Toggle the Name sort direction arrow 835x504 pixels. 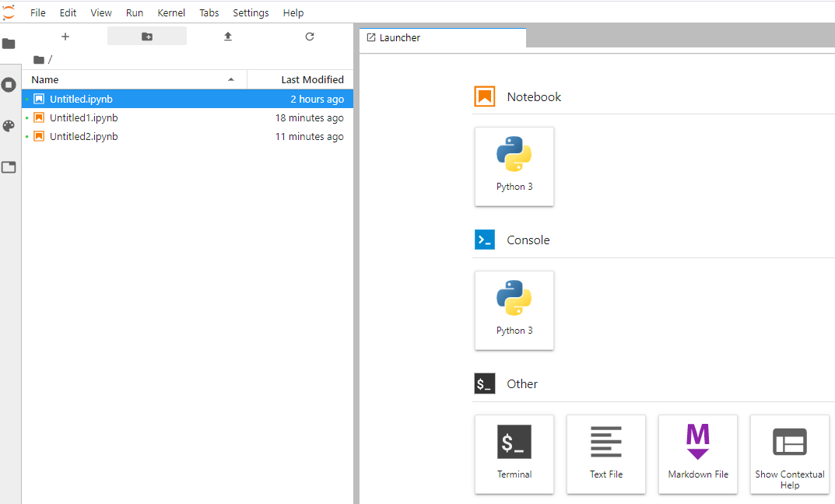click(x=231, y=80)
